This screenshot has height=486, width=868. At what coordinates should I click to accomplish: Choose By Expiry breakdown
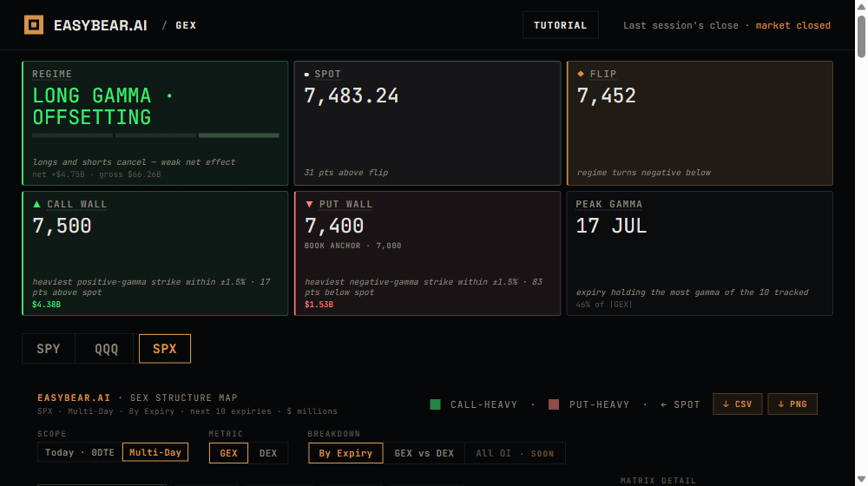[x=345, y=453]
